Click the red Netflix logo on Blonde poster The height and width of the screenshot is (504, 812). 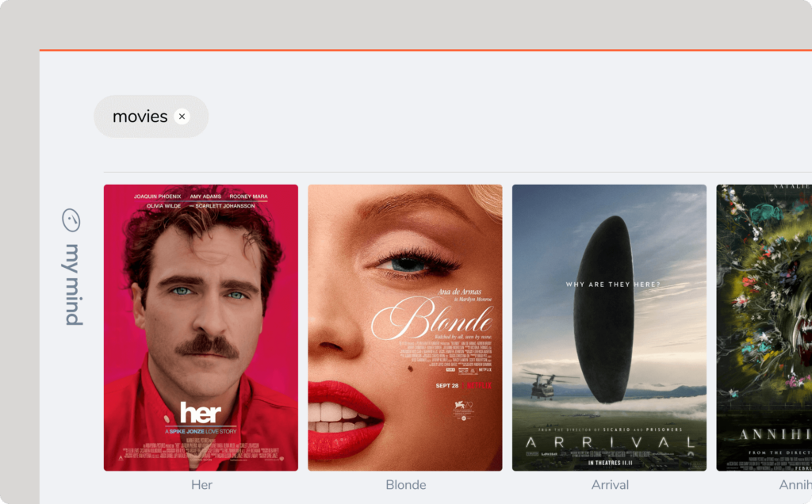pyautogui.click(x=478, y=386)
